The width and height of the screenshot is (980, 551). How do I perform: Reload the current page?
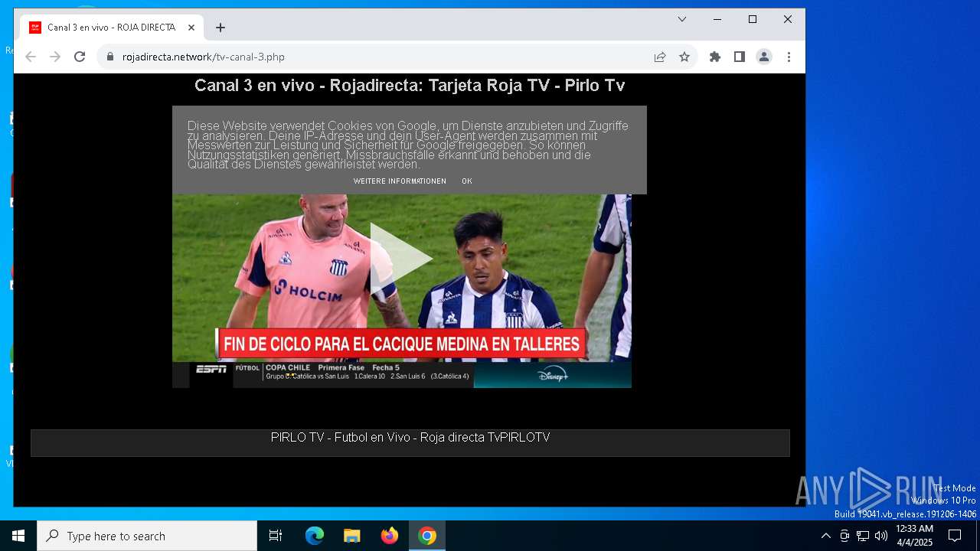pyautogui.click(x=80, y=57)
